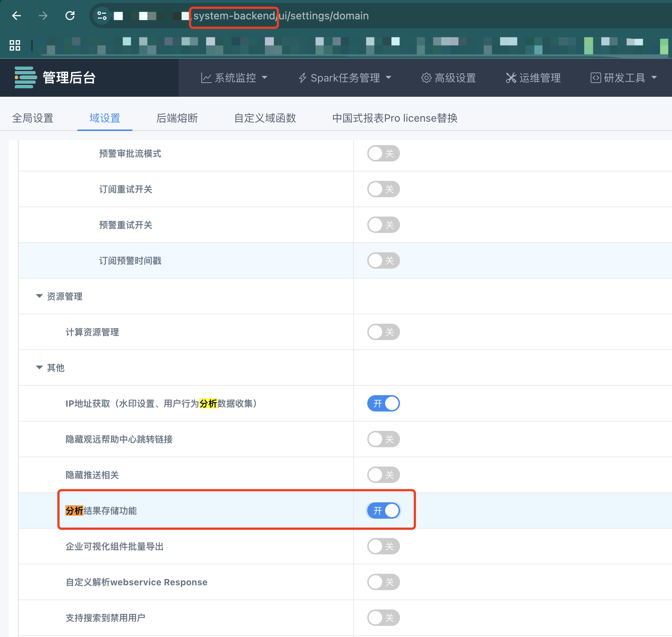
Task: Open the 系统监控 dropdown
Action: pos(265,78)
